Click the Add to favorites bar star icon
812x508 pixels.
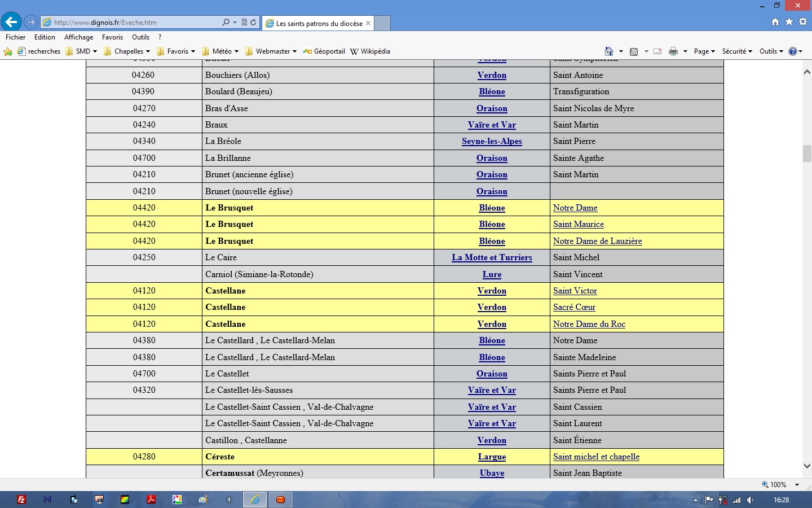pos(8,51)
